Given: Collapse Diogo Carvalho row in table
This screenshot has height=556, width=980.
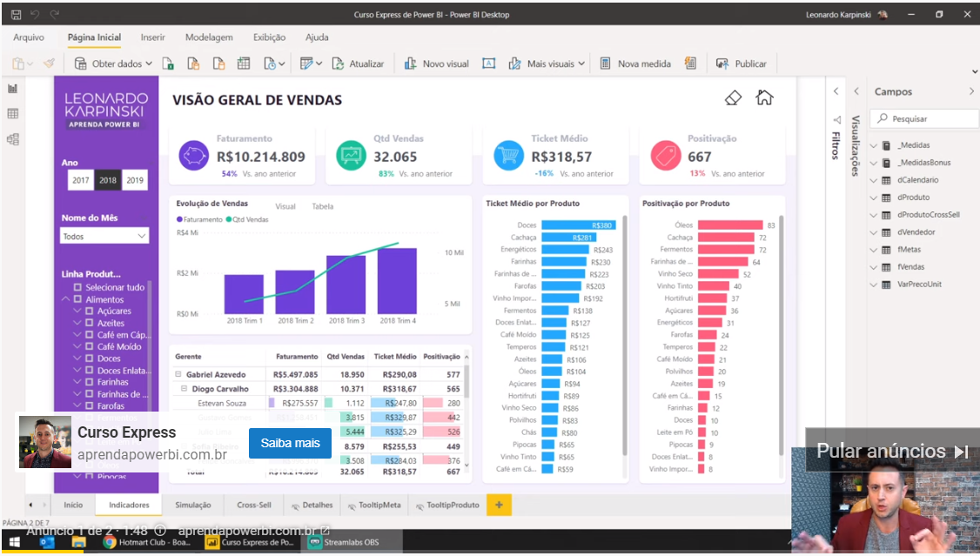Looking at the screenshot, I should [x=184, y=389].
